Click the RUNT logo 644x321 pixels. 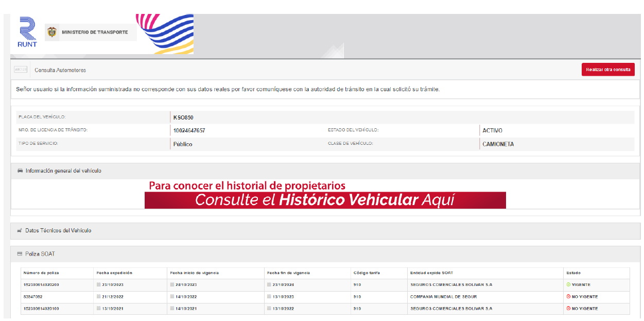[x=27, y=32]
